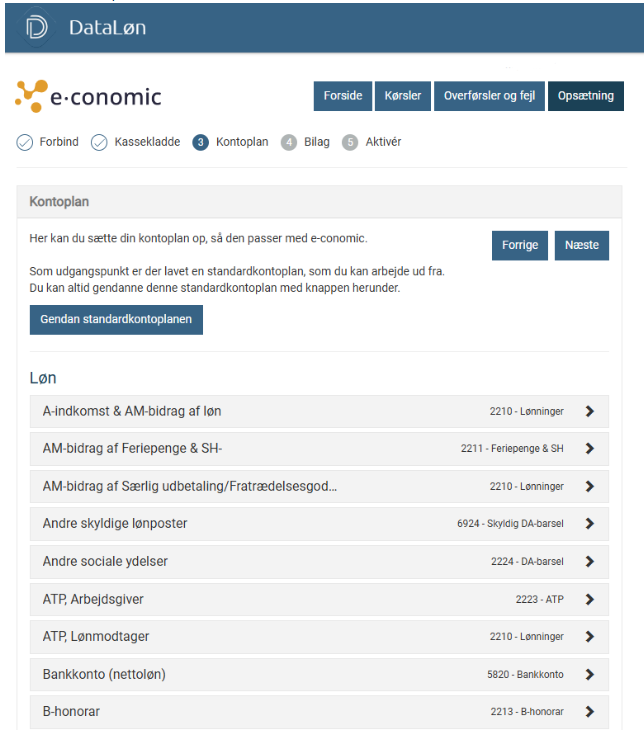Click the Forbind step checkmark icon
644x746 pixels.
(x=25, y=142)
